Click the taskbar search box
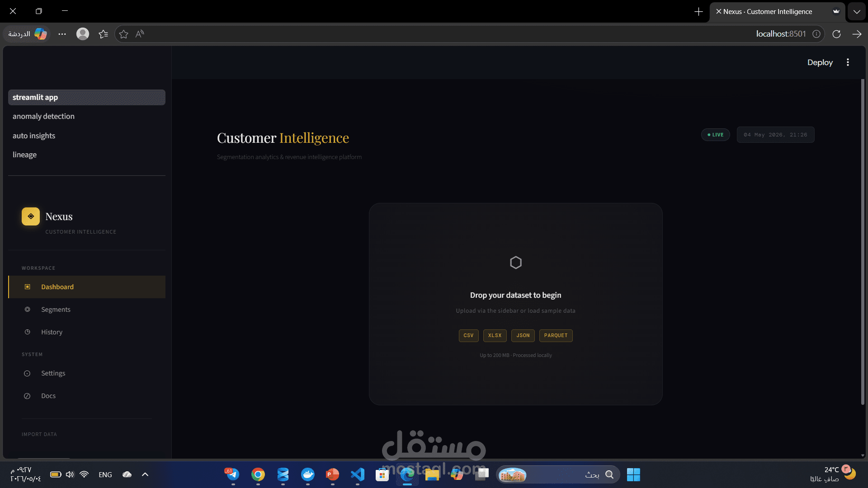 pos(558,474)
